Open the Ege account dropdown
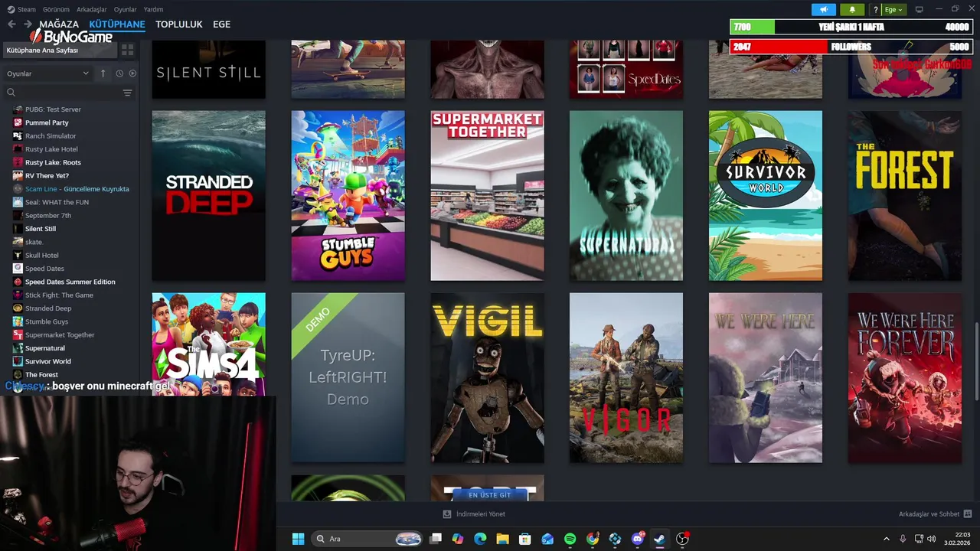Viewport: 980px width, 551px height. pos(893,9)
